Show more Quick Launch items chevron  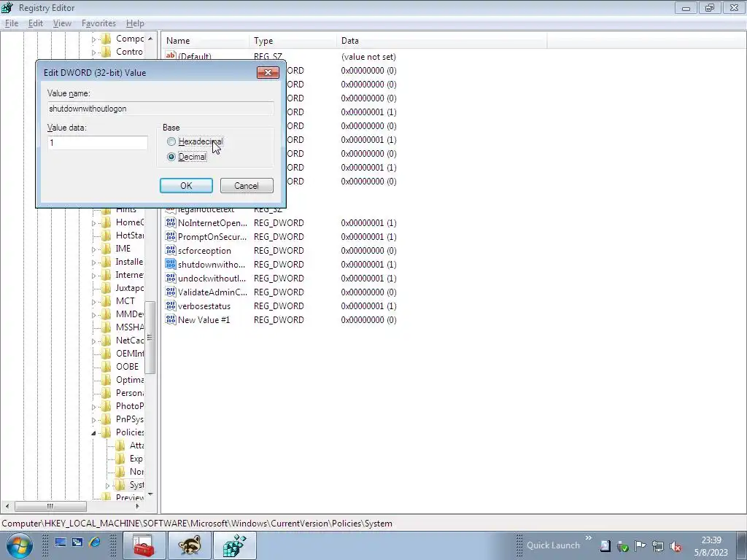pos(589,538)
